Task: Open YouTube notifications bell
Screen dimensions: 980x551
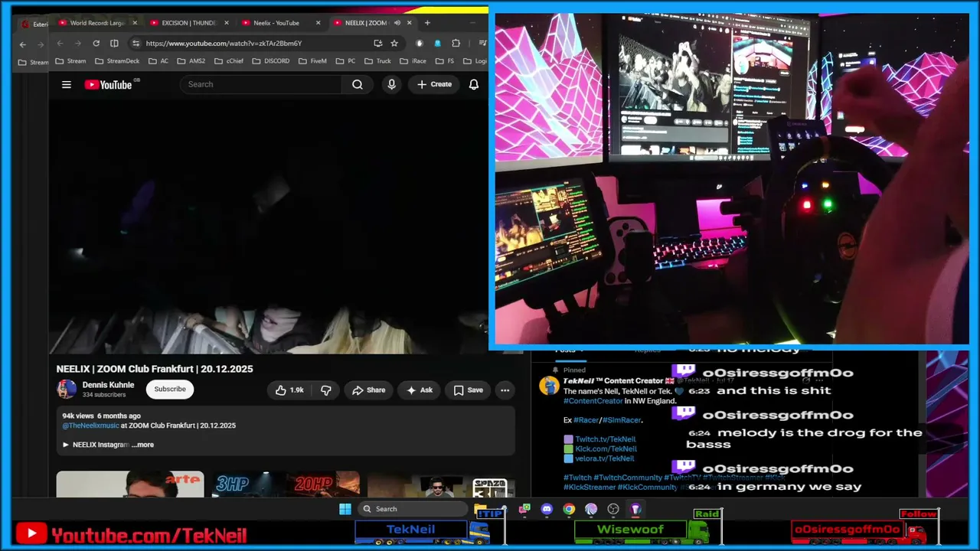Action: pyautogui.click(x=474, y=84)
